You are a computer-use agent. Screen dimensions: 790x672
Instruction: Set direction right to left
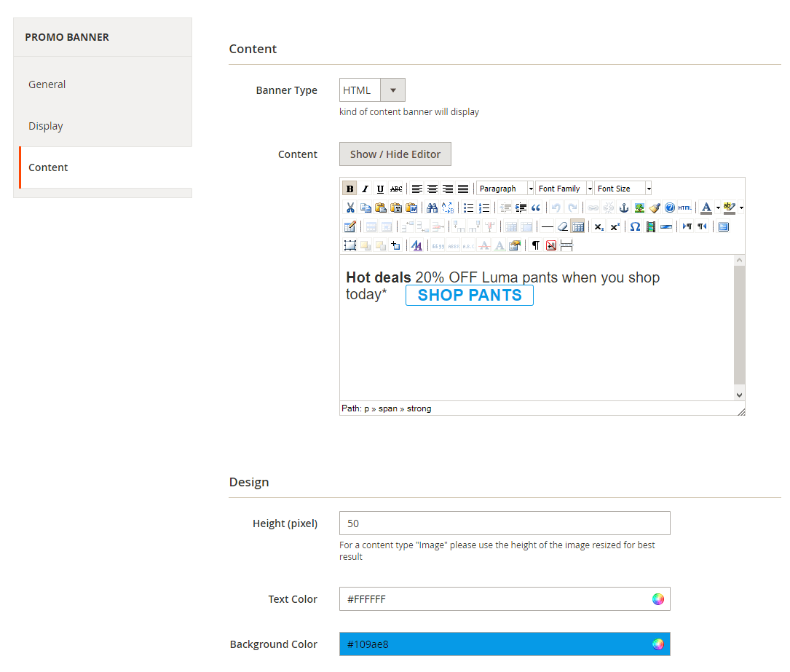(x=703, y=226)
